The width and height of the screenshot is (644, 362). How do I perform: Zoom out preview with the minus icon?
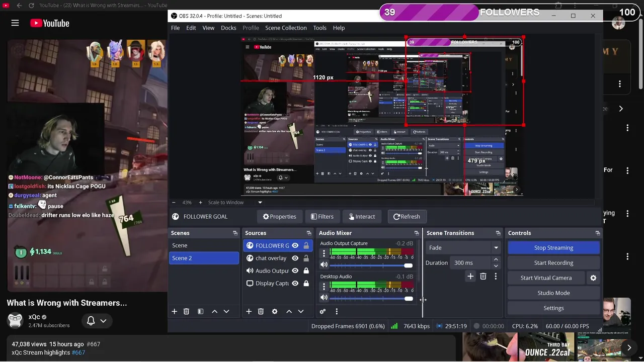[x=175, y=202]
